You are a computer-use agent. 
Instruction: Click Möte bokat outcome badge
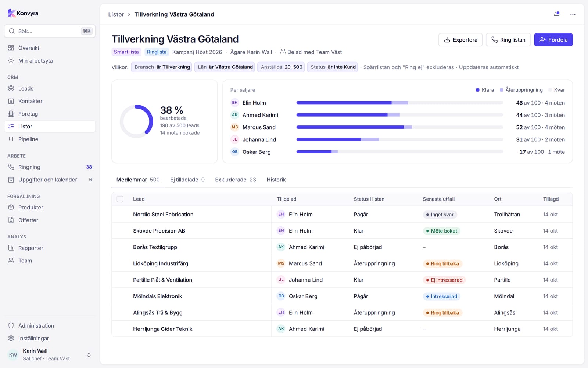(442, 231)
